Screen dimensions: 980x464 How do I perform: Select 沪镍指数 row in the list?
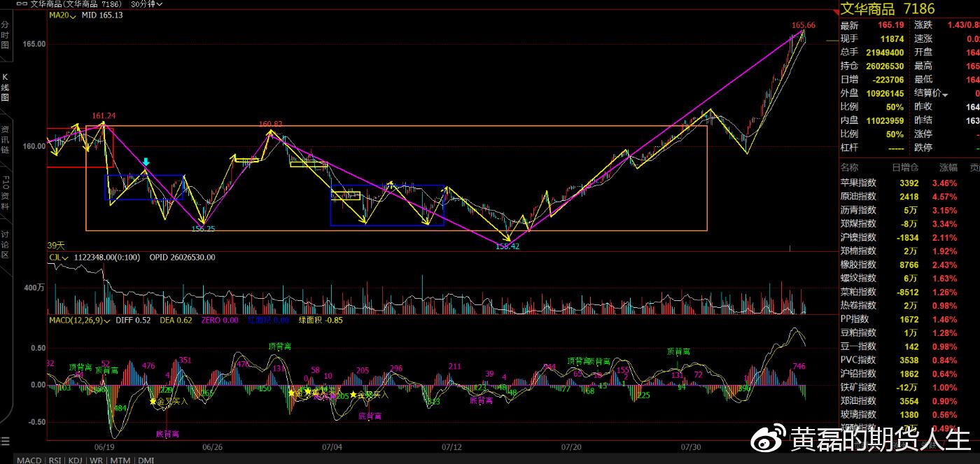(909, 237)
